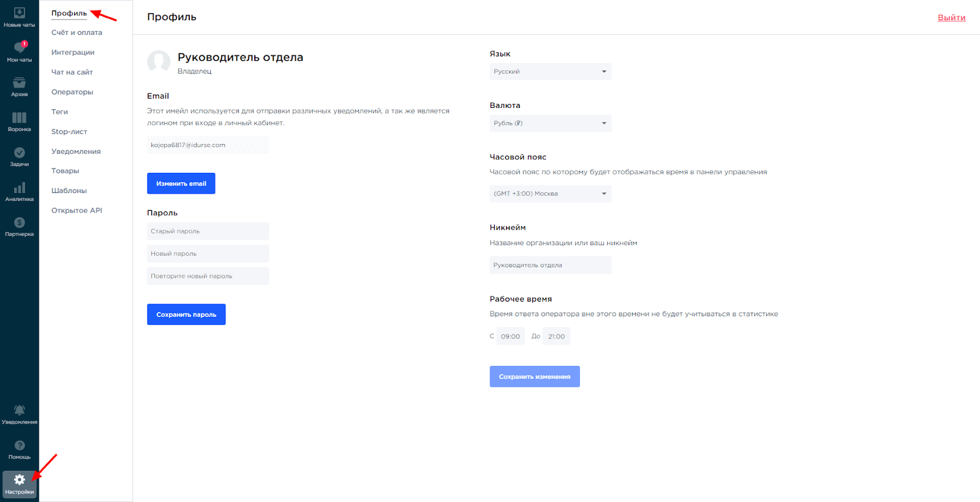
Task: Expand the Язык dropdown showing Русский
Action: pyautogui.click(x=550, y=72)
